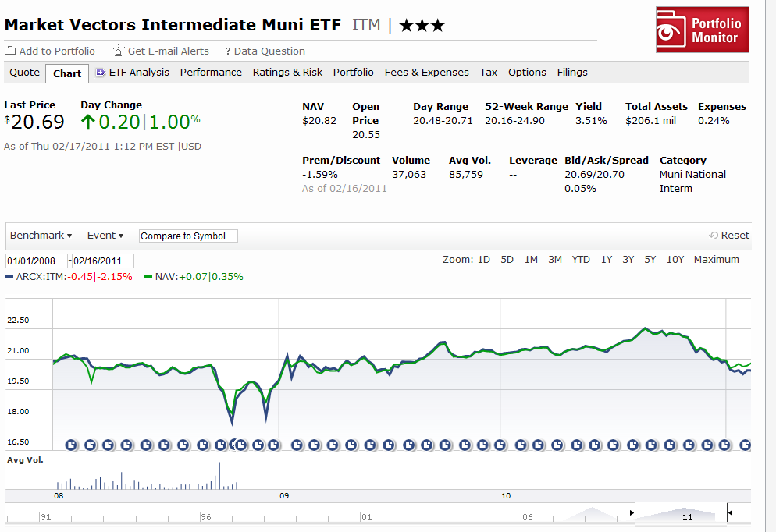776x532 pixels.
Task: Click the 52-Week Range value 20.16-24.90
Action: (x=514, y=121)
